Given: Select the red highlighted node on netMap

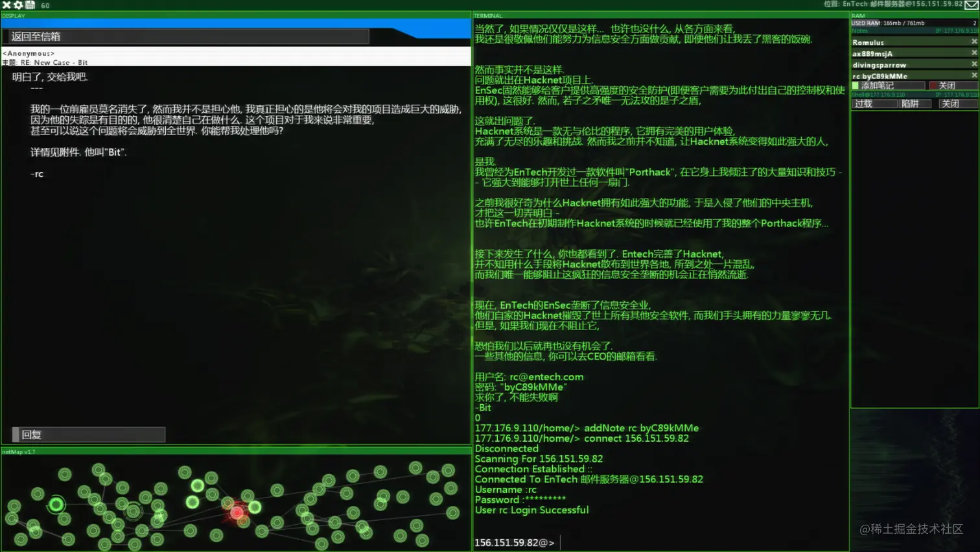Looking at the screenshot, I should click(x=237, y=513).
